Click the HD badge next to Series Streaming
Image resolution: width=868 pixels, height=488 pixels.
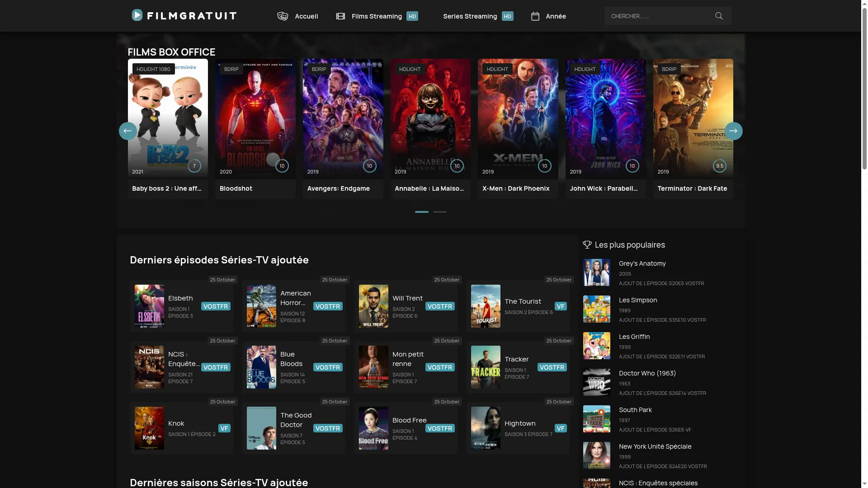(x=508, y=16)
